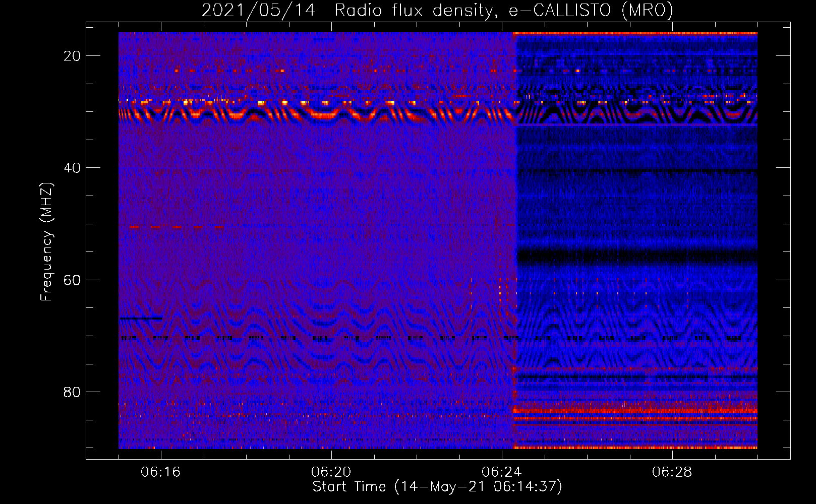This screenshot has height=504, width=816.
Task: Click the 60 MHz frequency tick label
Action: [x=72, y=280]
